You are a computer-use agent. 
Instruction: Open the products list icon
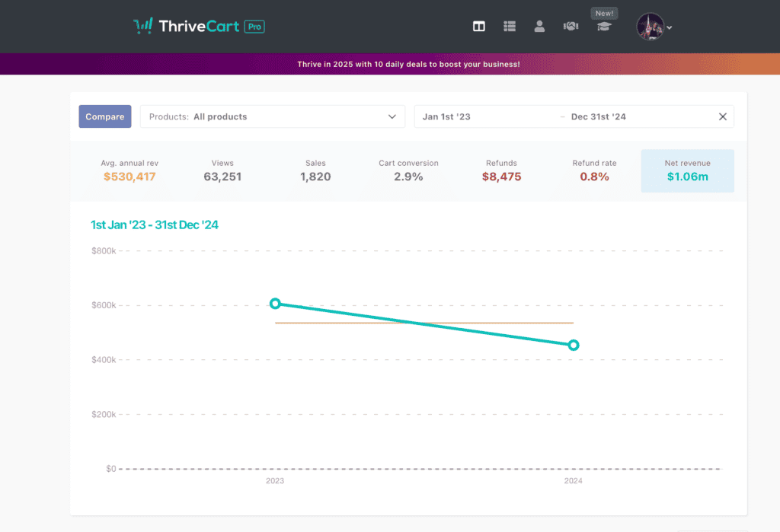tap(510, 27)
